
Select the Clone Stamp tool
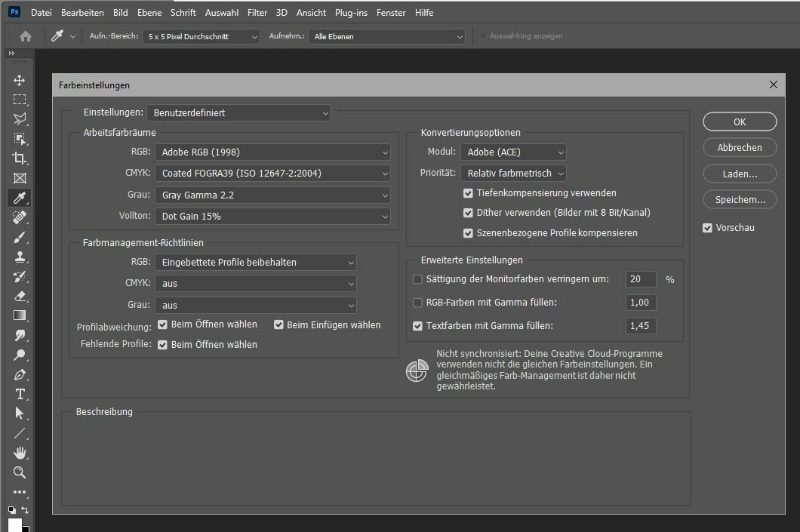(x=20, y=257)
